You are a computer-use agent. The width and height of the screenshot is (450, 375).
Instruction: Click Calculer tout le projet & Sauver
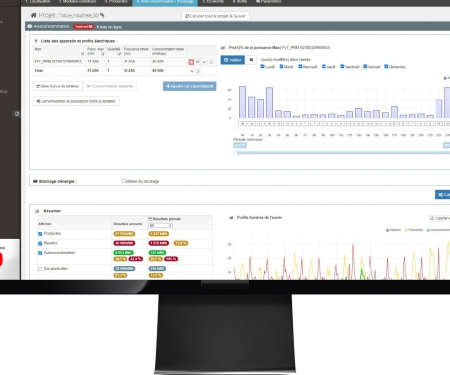pos(215,16)
